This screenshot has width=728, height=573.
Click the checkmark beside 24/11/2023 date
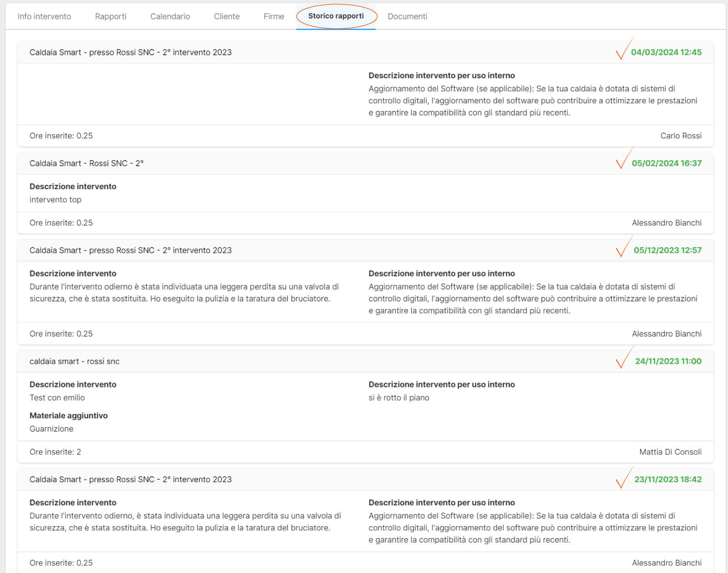622,358
